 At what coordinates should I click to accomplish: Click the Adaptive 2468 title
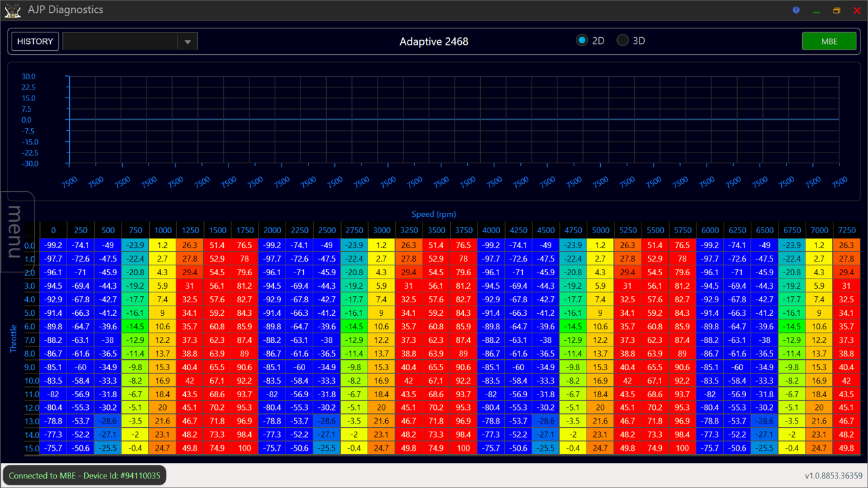433,41
